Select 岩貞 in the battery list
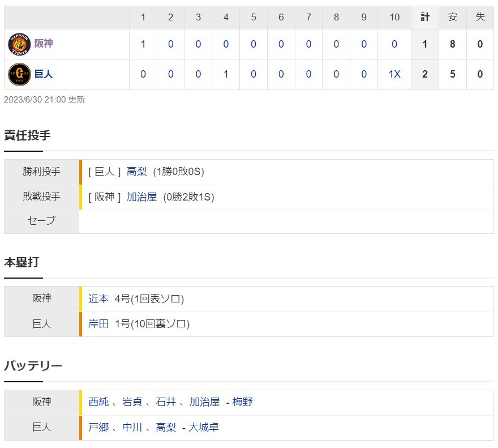The height and width of the screenshot is (448, 498). point(132,402)
